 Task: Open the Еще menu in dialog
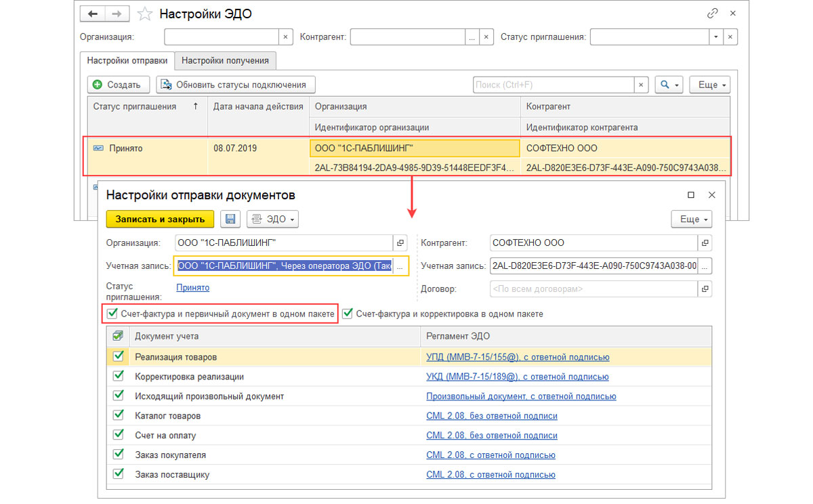691,219
